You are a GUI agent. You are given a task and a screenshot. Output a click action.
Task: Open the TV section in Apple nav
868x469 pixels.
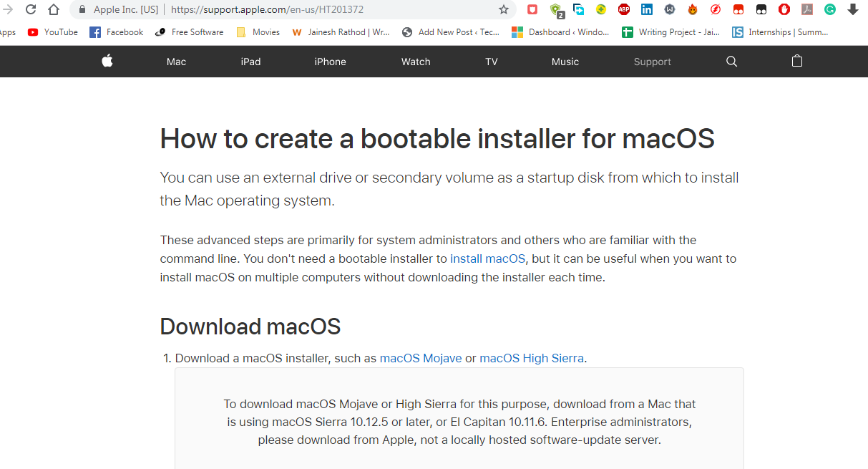click(x=492, y=62)
